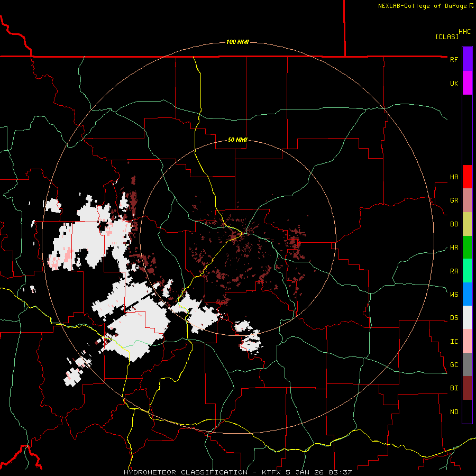This screenshot has height=476, width=476.
Task: Click the IC legend label
Action: 454,342
